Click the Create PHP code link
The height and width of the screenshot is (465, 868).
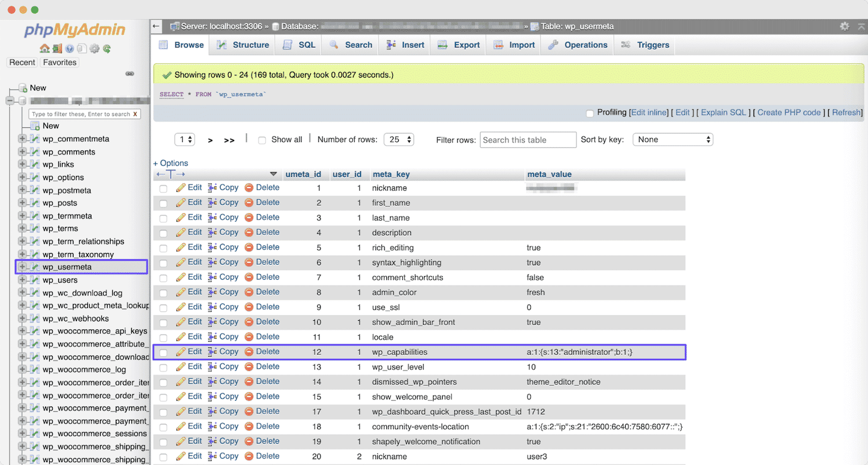click(789, 112)
